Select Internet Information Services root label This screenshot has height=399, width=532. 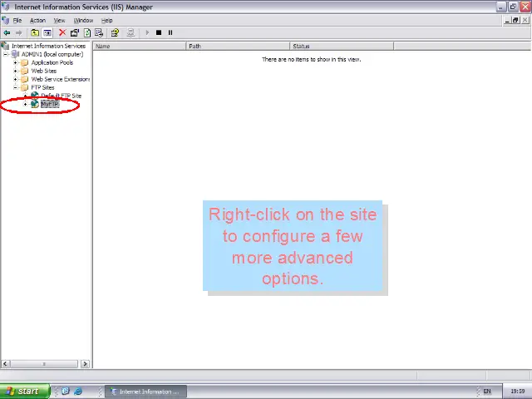point(48,46)
